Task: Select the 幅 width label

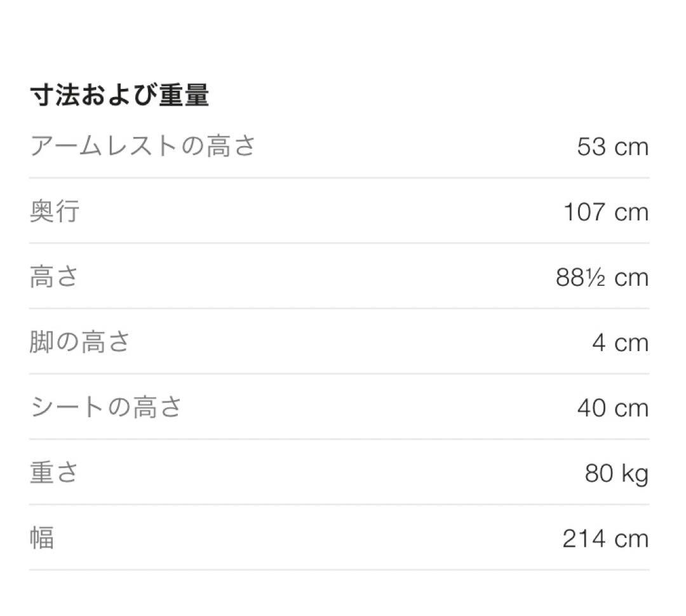Action: tap(42, 539)
